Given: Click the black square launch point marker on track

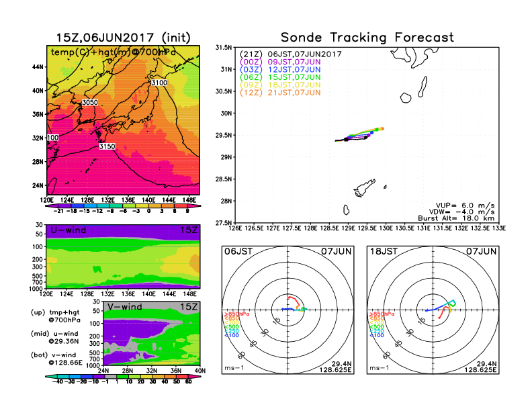Looking at the screenshot, I should 346,140.
